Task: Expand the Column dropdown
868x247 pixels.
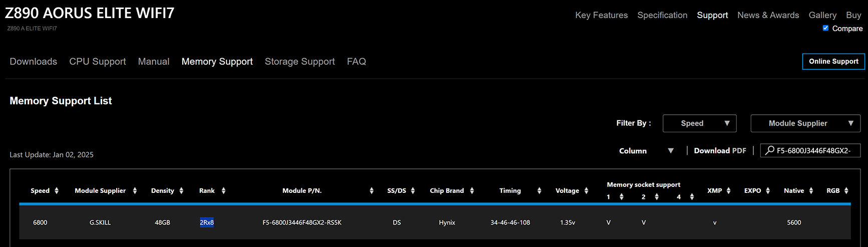Action: (x=646, y=151)
